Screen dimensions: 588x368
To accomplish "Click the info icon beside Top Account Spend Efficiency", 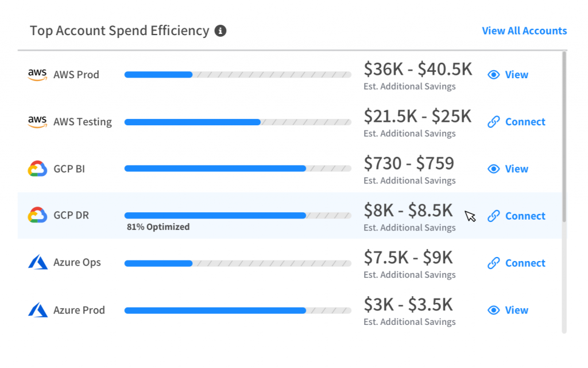I will 220,31.
